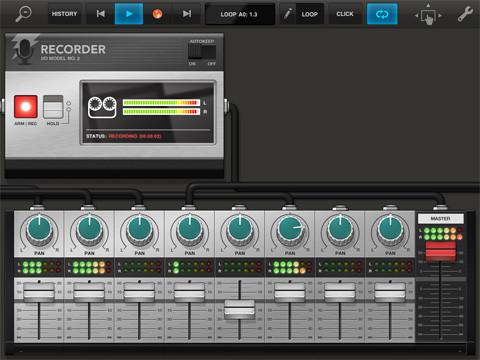Click the STATUS: RECORDING text
Image resolution: width=480 pixels, height=360 pixels.
(123, 136)
